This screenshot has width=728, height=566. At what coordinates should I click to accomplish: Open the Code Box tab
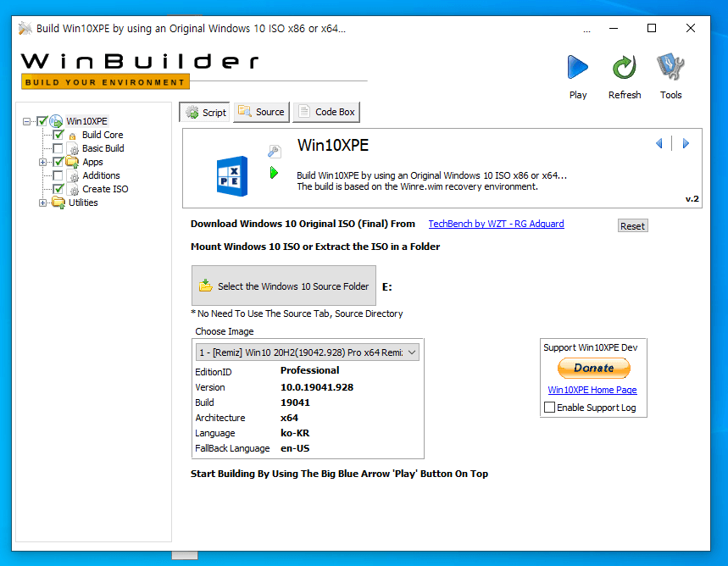point(326,112)
